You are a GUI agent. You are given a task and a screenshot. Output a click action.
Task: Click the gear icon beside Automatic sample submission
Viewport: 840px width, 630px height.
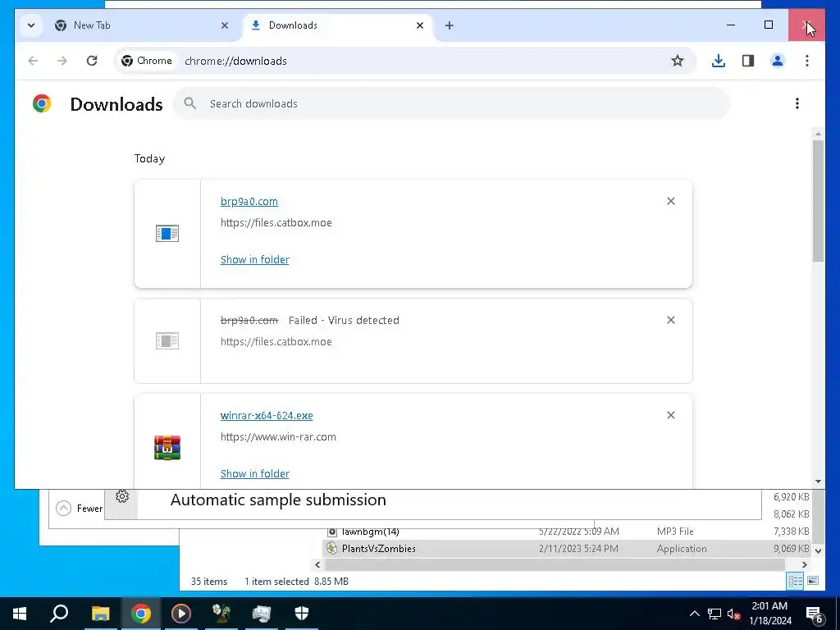tap(122, 496)
